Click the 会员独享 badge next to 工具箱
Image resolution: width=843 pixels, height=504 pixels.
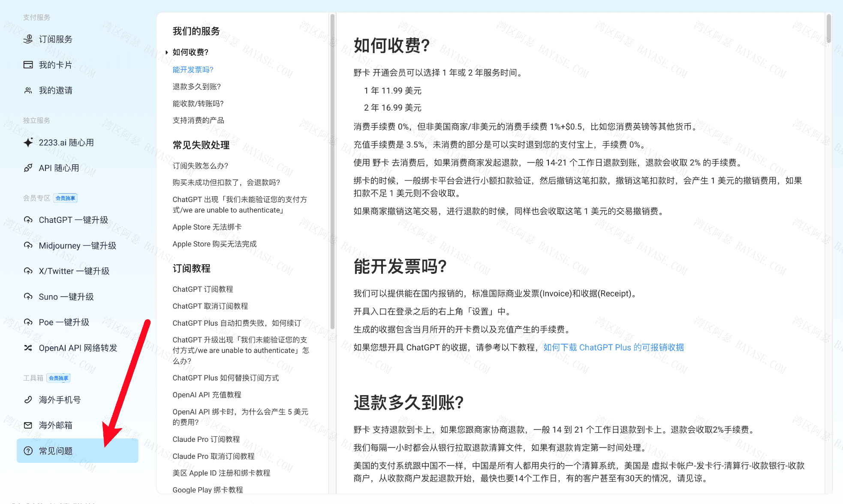(58, 378)
